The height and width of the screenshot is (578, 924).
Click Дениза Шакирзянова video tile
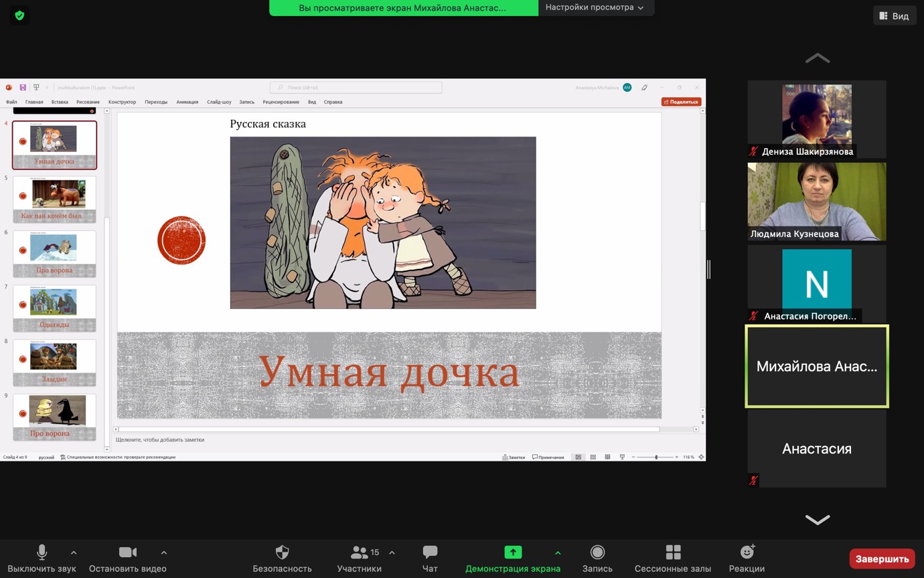point(817,119)
